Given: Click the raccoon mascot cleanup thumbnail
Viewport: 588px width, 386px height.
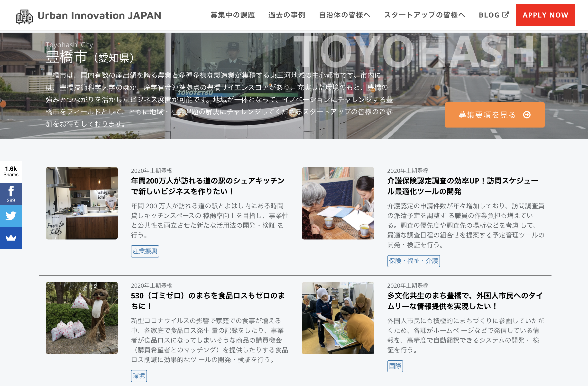Looking at the screenshot, I should click(82, 318).
